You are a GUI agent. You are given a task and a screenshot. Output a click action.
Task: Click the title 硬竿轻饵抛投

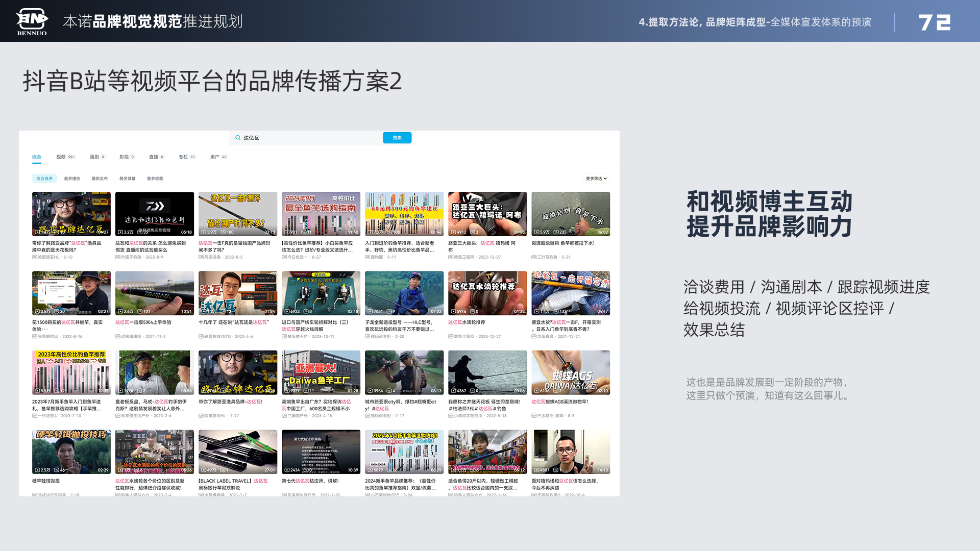pos(46,481)
